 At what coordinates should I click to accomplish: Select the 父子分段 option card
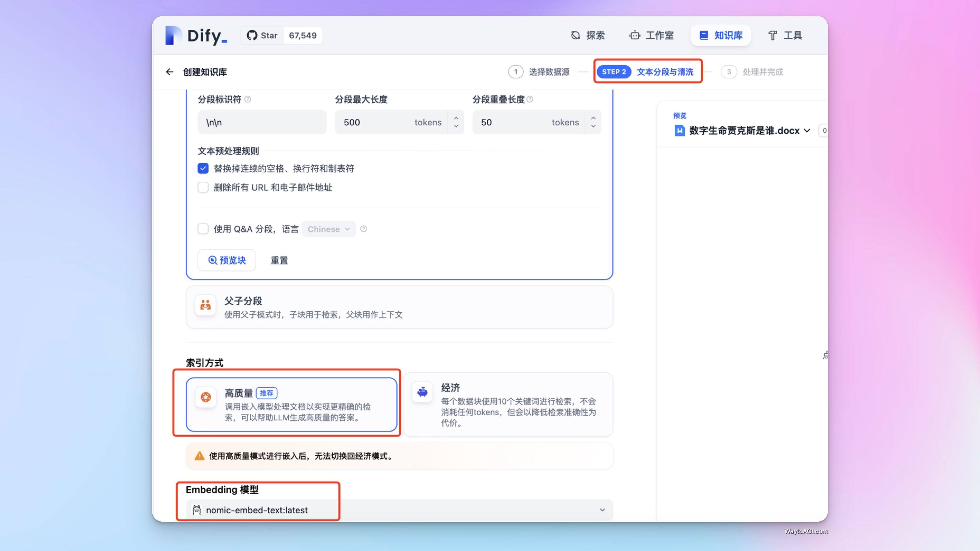coord(399,307)
